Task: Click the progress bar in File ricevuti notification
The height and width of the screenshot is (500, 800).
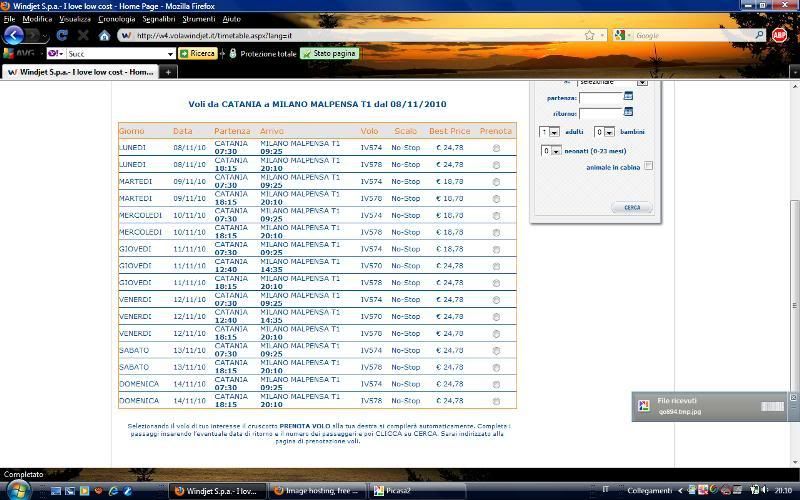Action: (x=772, y=406)
